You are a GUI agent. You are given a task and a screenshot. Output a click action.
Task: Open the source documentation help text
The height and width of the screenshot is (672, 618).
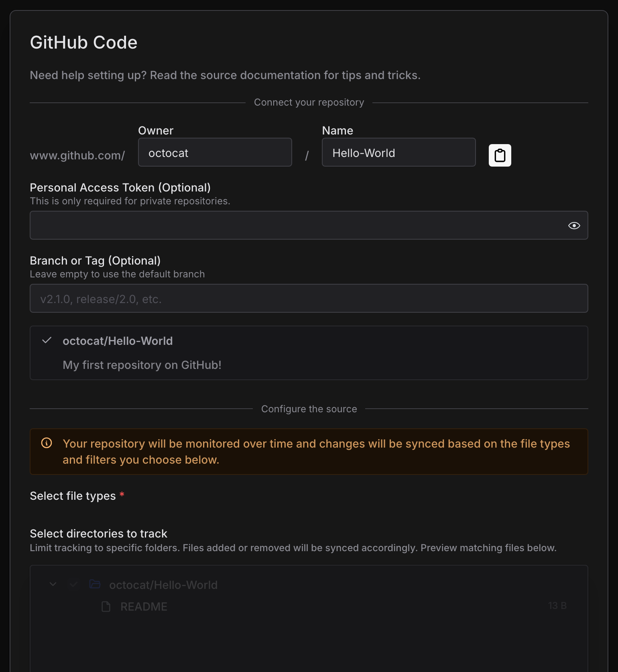point(225,75)
